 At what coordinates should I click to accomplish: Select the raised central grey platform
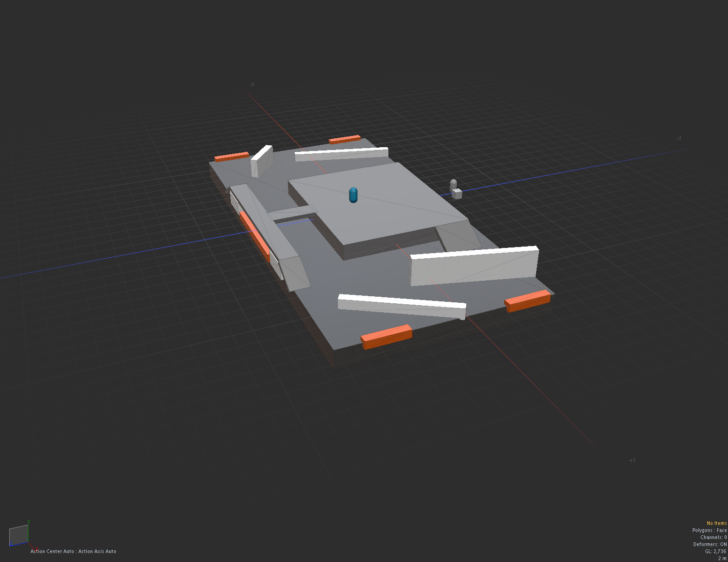(x=378, y=206)
